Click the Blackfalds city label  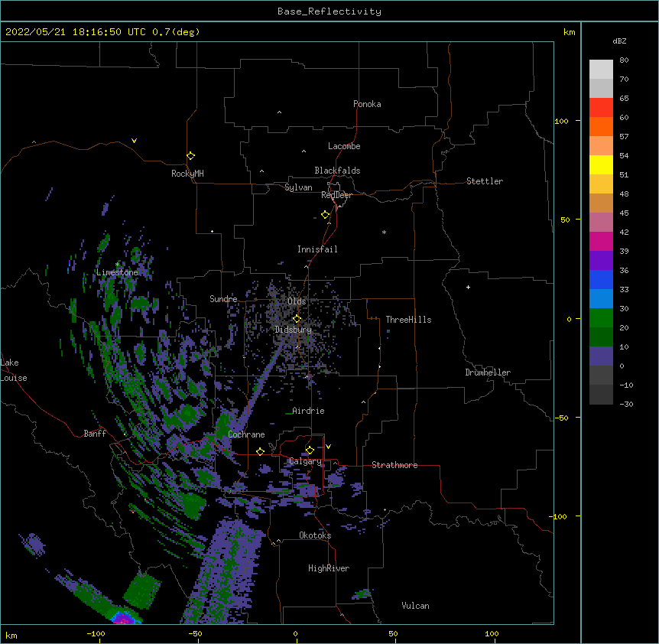pos(337,171)
